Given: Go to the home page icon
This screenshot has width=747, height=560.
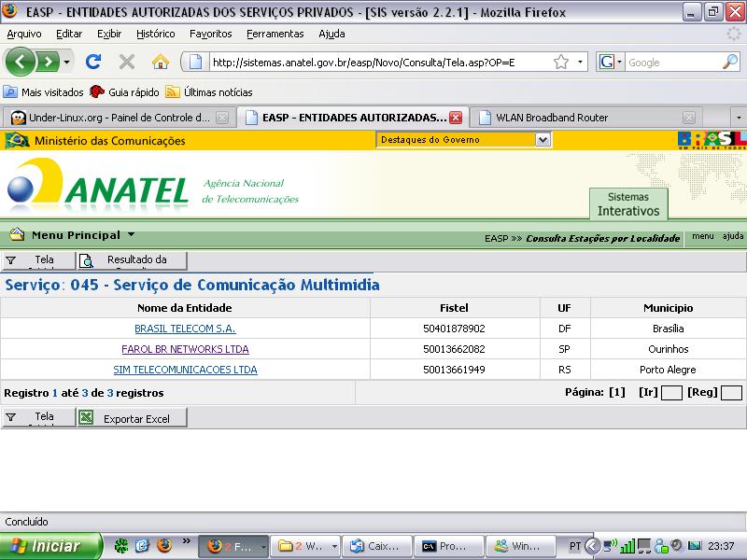Looking at the screenshot, I should point(161,62).
